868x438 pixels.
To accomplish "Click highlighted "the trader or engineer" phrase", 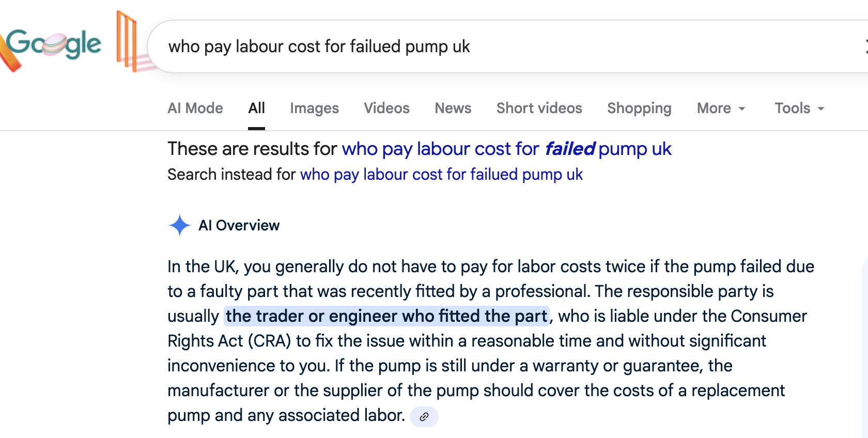I will click(x=386, y=316).
